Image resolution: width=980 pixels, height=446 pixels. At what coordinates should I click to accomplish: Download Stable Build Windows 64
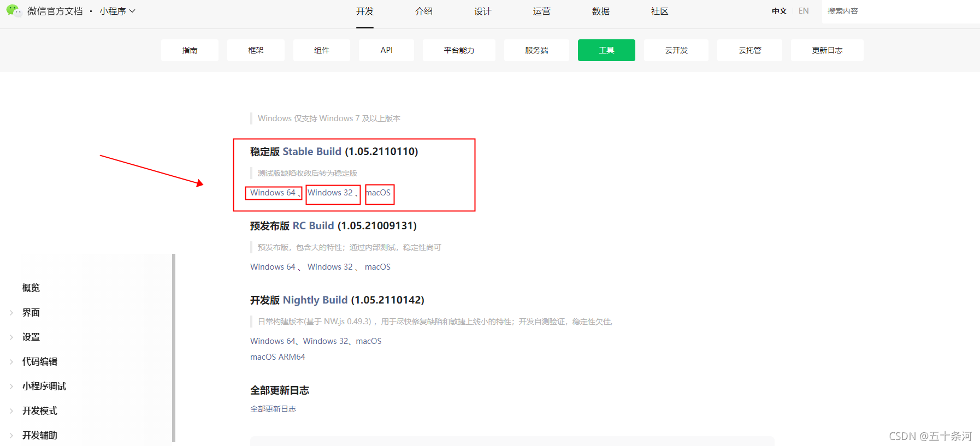click(x=273, y=193)
